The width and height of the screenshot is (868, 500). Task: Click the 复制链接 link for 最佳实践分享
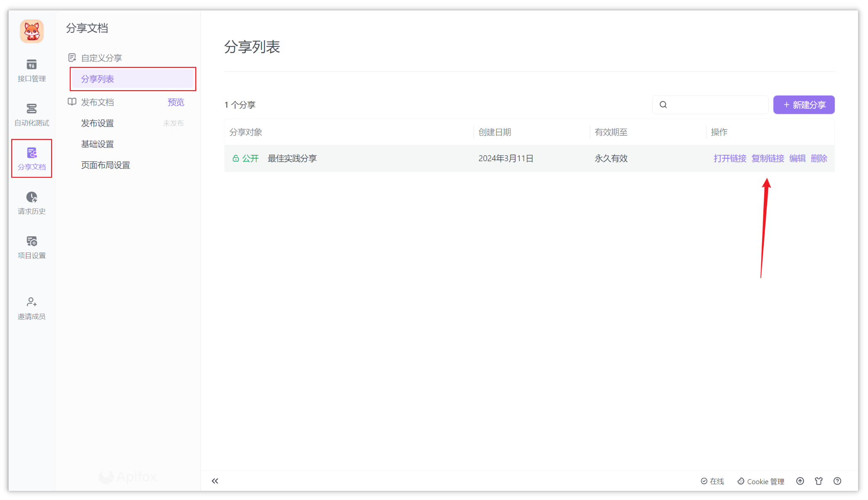click(x=767, y=158)
